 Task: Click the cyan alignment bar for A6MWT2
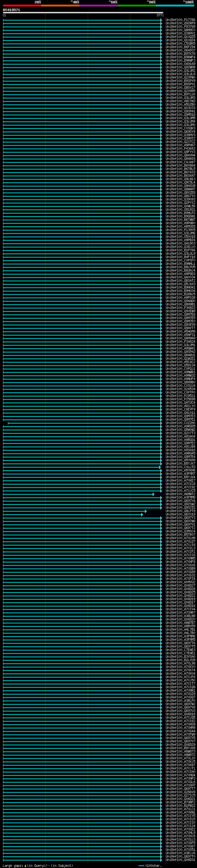pos(78,494)
